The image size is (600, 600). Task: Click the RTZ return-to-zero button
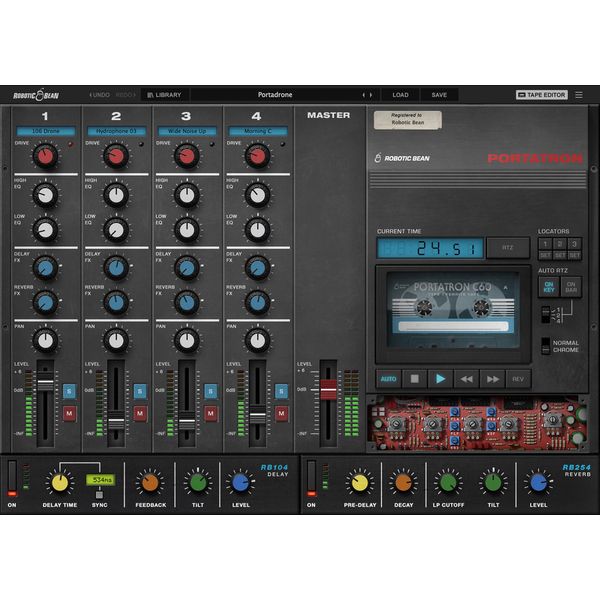(x=507, y=247)
